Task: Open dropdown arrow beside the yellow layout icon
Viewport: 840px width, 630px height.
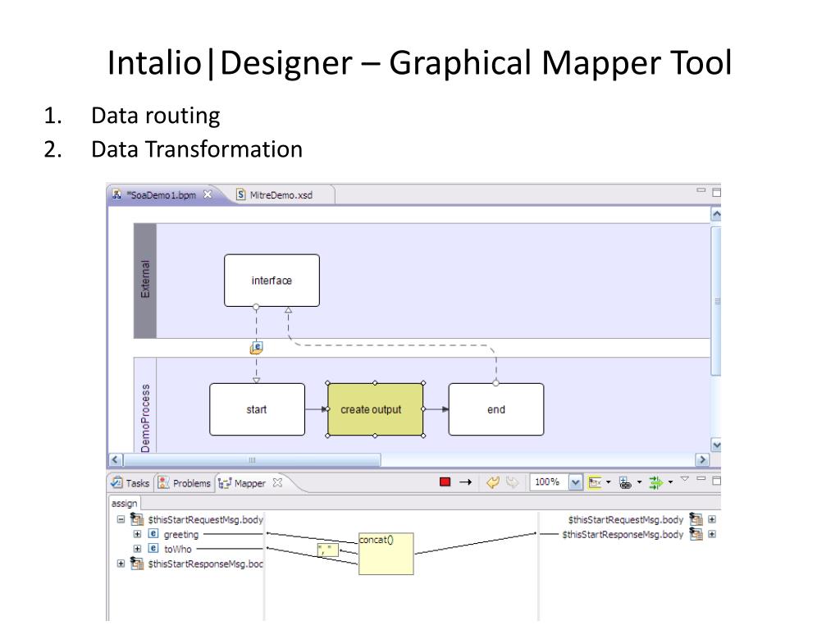Action: 609,482
